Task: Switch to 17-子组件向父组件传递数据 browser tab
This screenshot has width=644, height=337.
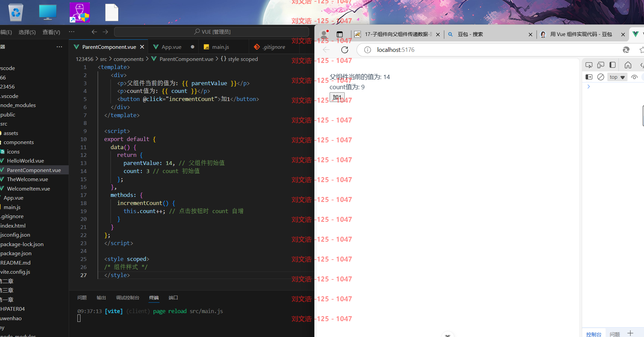Action: coord(397,34)
